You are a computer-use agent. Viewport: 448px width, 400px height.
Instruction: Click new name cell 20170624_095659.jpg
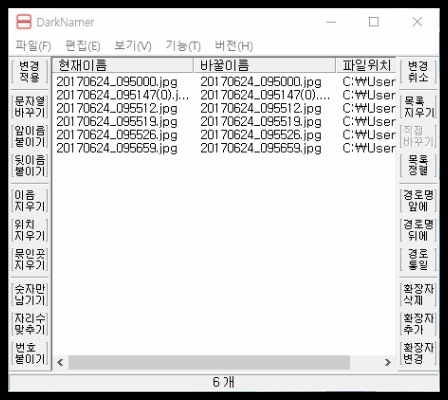(x=261, y=148)
